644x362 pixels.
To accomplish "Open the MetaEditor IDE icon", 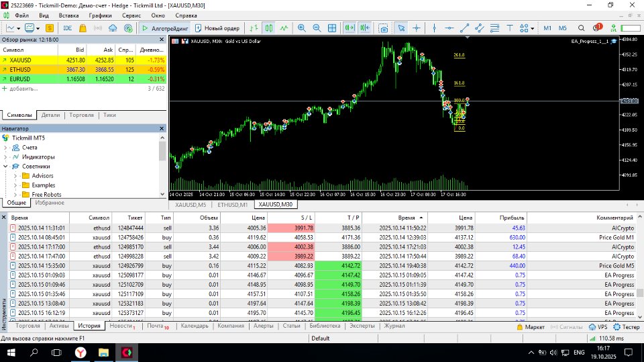I will pyautogui.click(x=67, y=28).
